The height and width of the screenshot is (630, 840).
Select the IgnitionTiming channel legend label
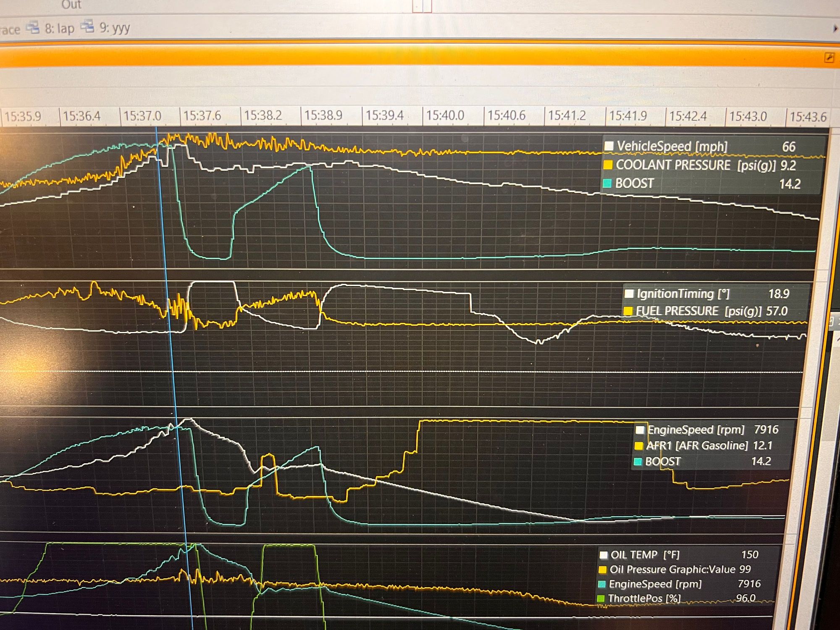683,294
